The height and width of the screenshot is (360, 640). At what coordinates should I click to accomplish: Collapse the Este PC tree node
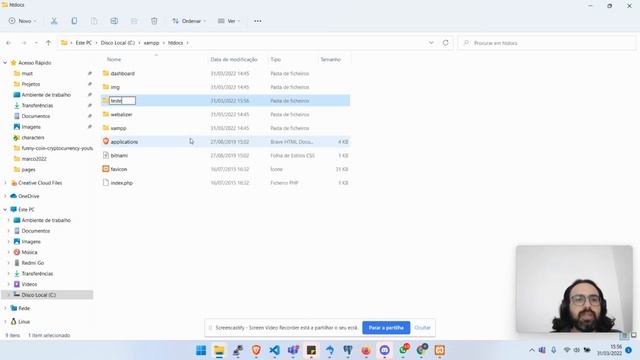tap(5, 209)
